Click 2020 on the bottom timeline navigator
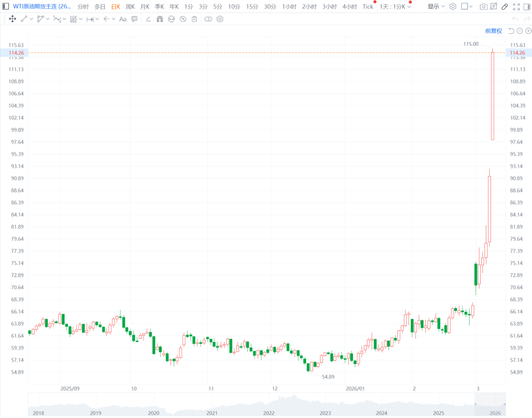The image size is (532, 418). point(153,413)
